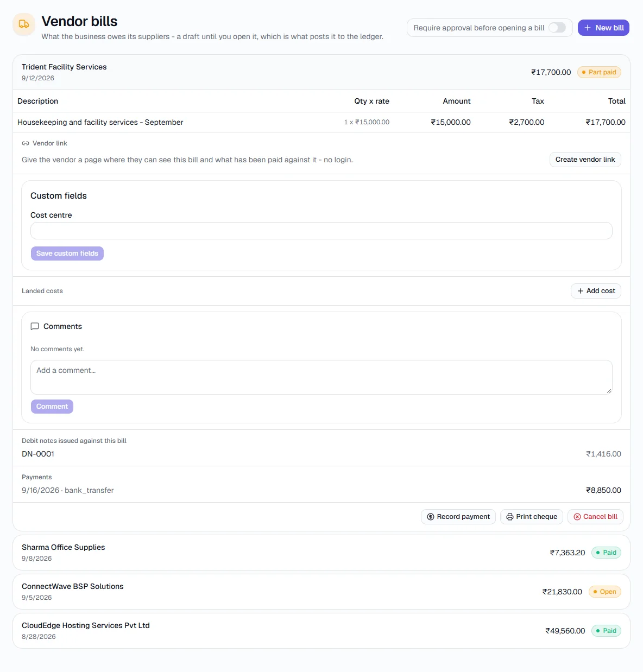Print cheque for Trident bill

(x=532, y=517)
